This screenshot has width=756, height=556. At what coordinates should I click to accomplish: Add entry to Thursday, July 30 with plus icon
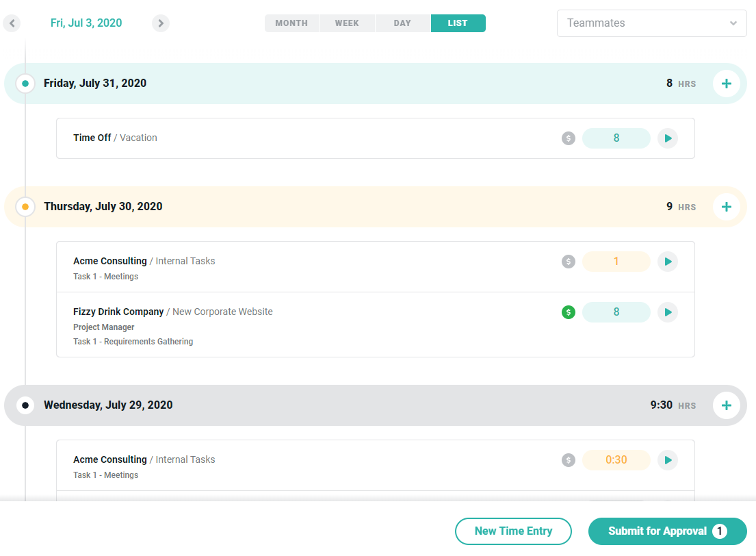point(726,207)
